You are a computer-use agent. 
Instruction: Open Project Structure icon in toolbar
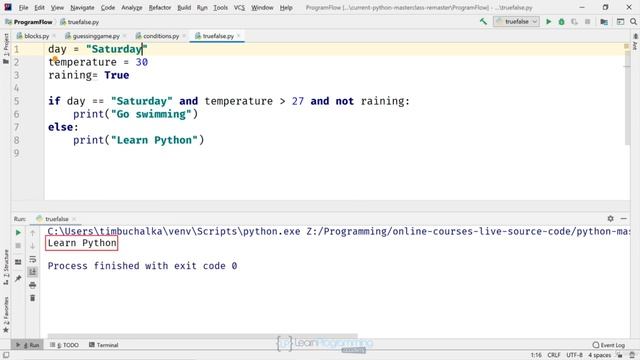pyautogui.click(x=604, y=22)
